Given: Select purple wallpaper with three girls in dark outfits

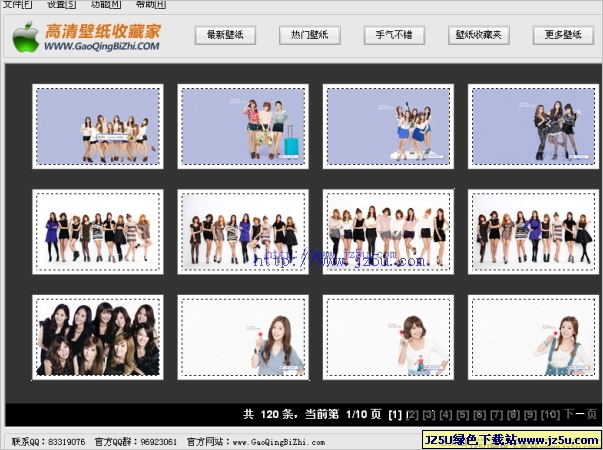Looking at the screenshot, I should 533,126.
